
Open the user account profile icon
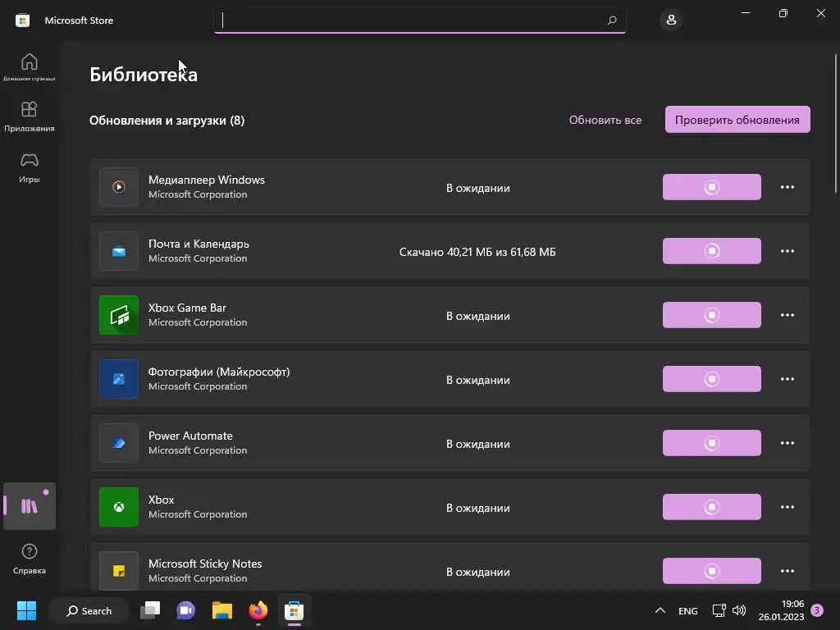671,21
